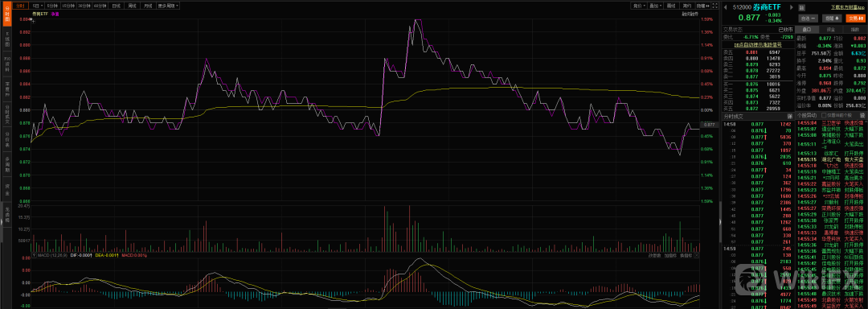This screenshot has height=309, width=868.
Task: Open the 更多周期 dropdown
Action: pos(166,5)
